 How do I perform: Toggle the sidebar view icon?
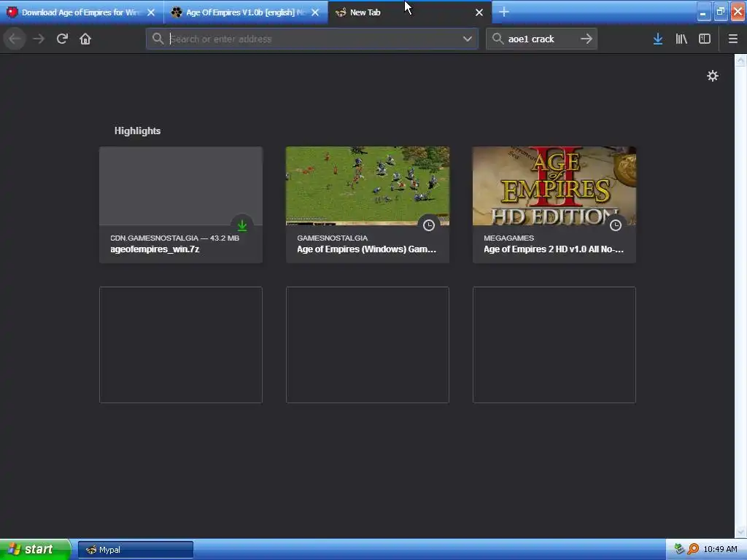(705, 39)
